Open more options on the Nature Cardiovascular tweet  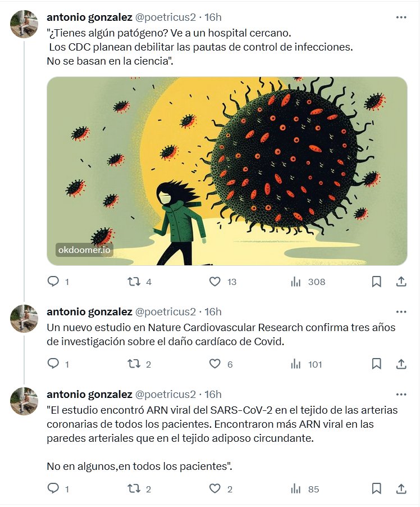click(401, 312)
